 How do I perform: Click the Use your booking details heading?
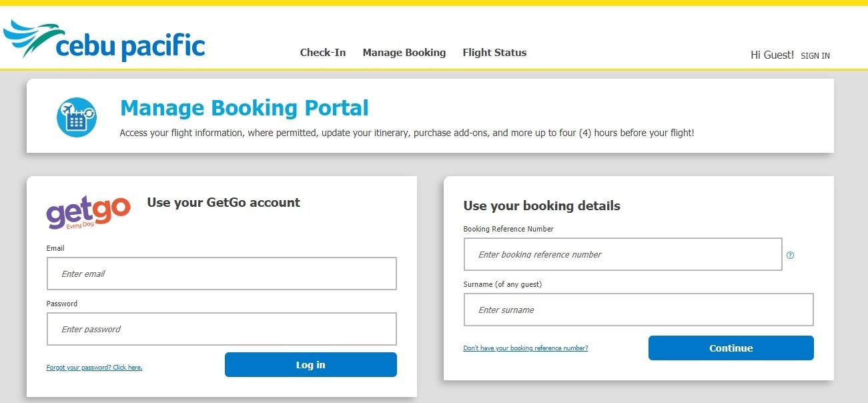pos(542,206)
